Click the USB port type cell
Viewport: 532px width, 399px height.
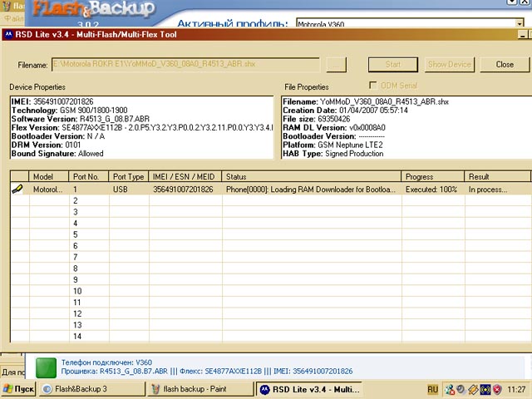(x=129, y=190)
